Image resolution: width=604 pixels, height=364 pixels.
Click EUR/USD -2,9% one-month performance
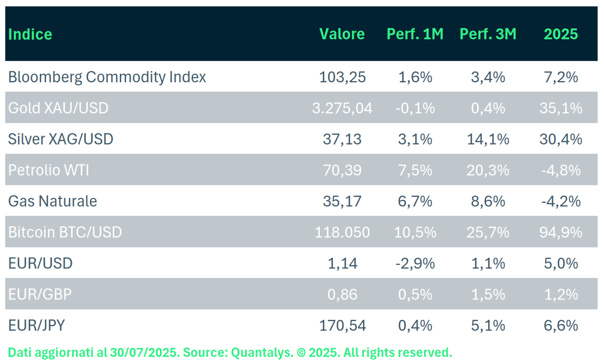click(x=415, y=263)
